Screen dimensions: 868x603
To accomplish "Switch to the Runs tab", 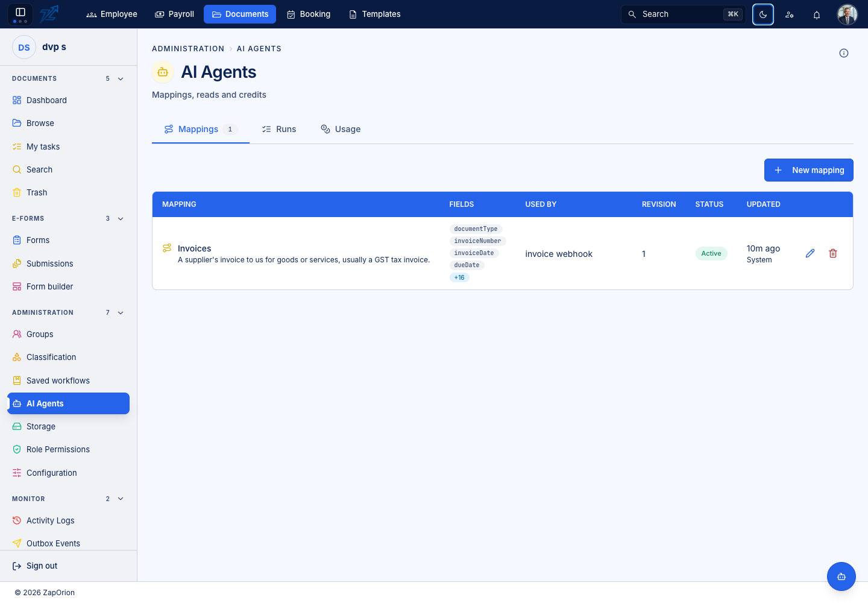I will tap(279, 129).
